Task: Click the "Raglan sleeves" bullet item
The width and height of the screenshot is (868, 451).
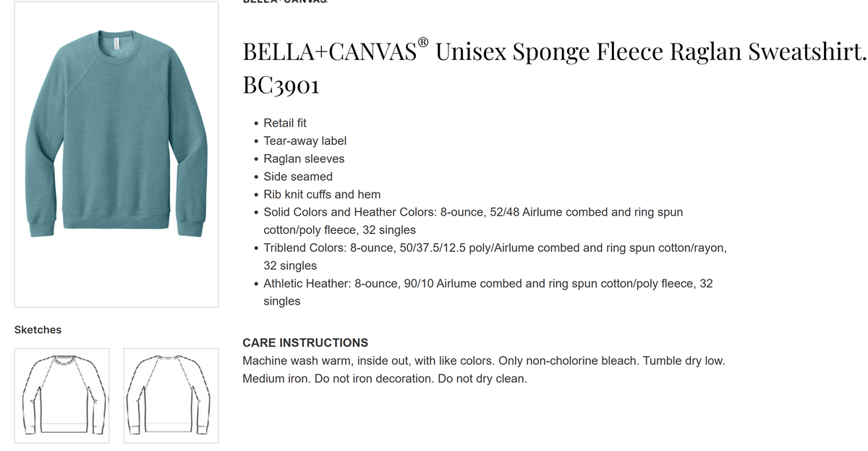Action: click(304, 159)
